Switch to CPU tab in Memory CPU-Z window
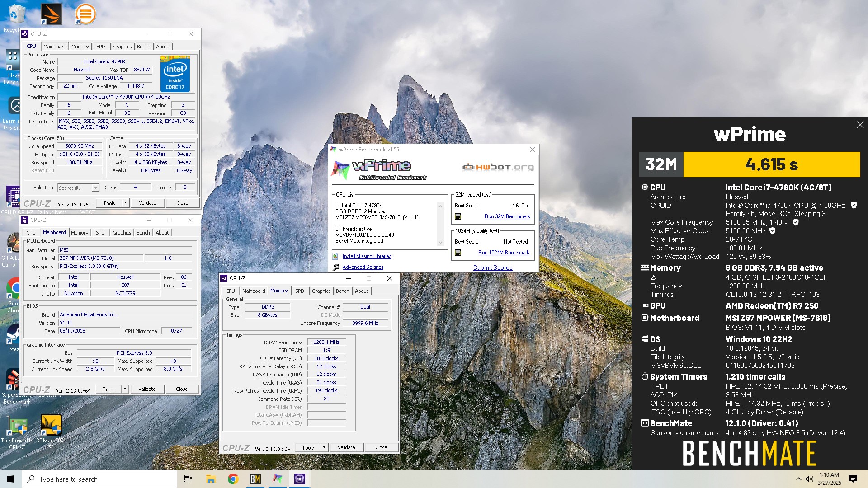The height and width of the screenshot is (488, 868). click(x=231, y=291)
